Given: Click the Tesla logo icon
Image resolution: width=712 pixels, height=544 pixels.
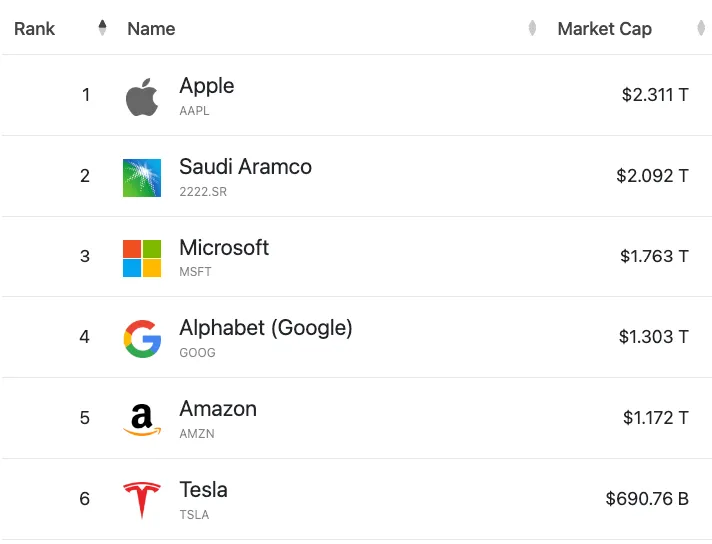Looking at the screenshot, I should point(142,500).
